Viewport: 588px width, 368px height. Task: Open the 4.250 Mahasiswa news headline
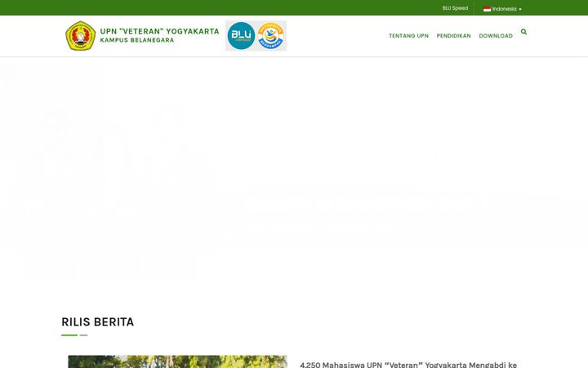pyautogui.click(x=408, y=365)
